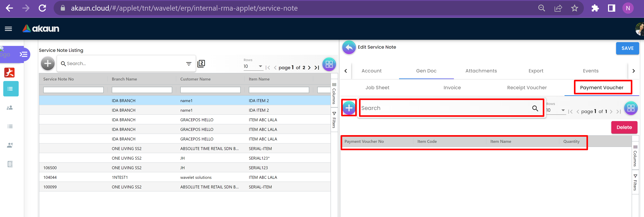Open the Filters side panel of listing
The height and width of the screenshot is (217, 644).
click(x=334, y=120)
